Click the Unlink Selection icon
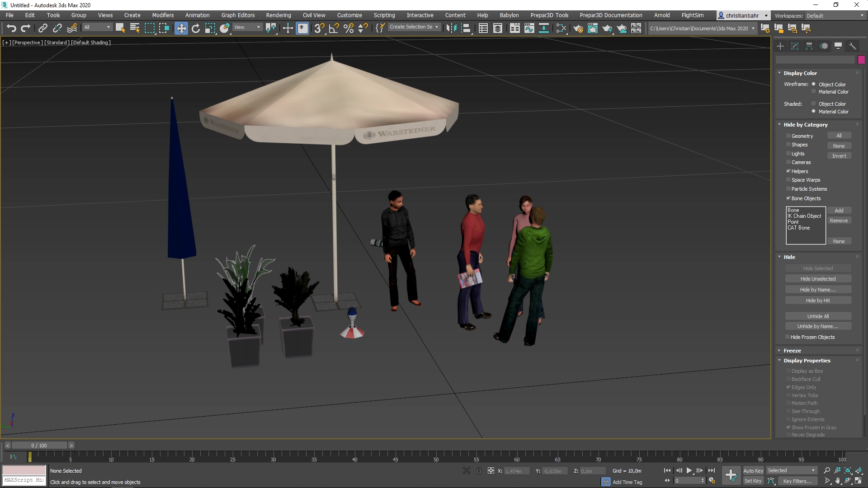Viewport: 868px width, 488px height. point(57,28)
